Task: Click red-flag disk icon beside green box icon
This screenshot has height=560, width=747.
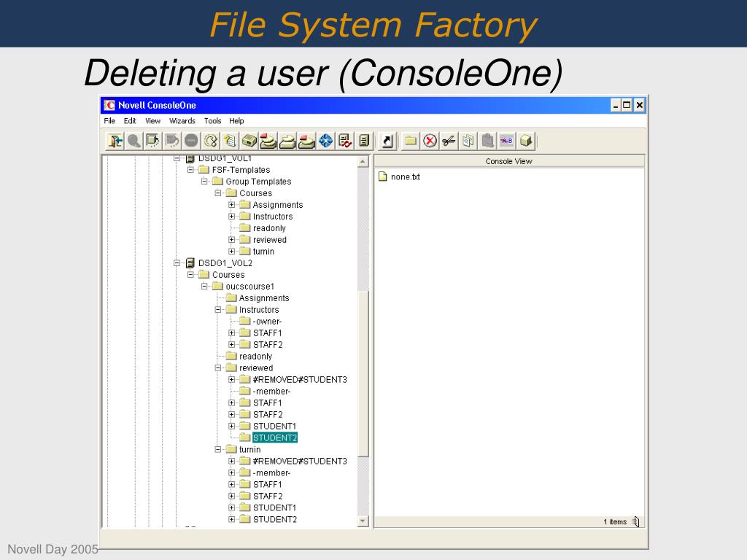Action: pos(268,141)
